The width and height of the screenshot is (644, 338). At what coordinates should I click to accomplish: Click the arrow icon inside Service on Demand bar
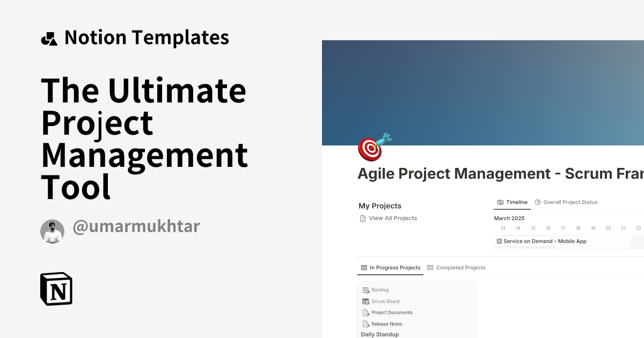pos(498,241)
